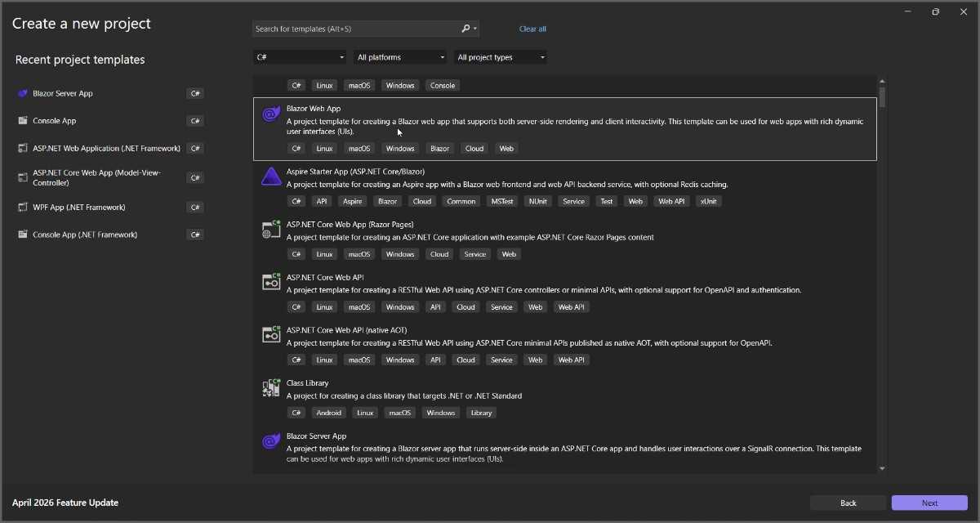Viewport: 980px width, 523px height.
Task: Click the Android tag under Class Library
Action: pos(329,413)
